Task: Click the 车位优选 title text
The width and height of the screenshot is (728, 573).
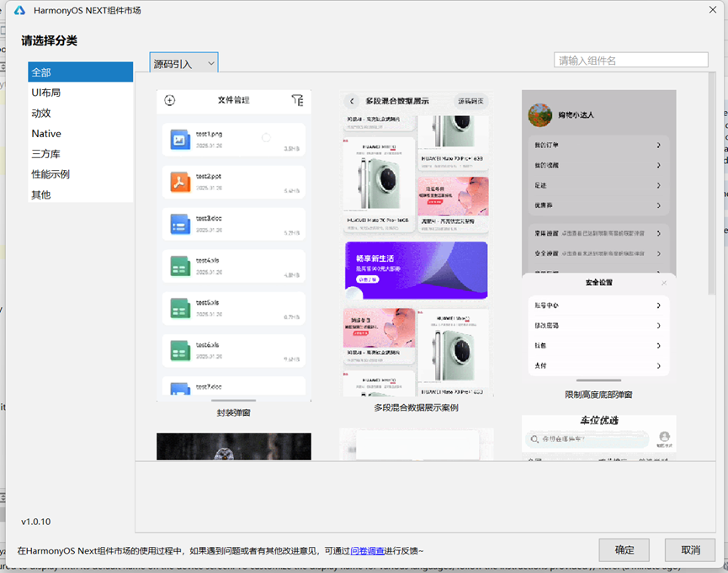Action: pos(599,420)
